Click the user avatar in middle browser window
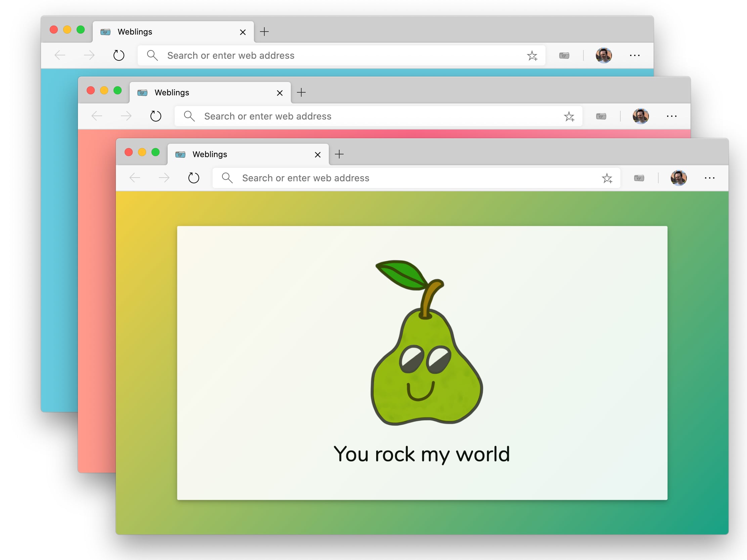 coord(641,116)
